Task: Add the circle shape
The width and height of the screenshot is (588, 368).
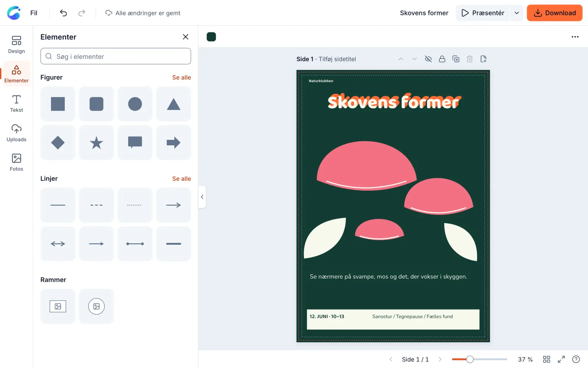Action: click(x=135, y=104)
